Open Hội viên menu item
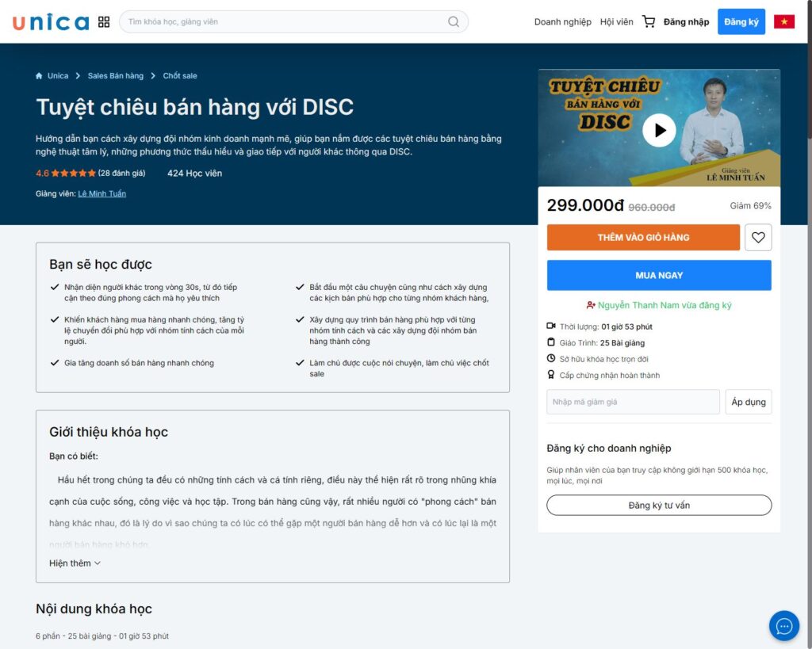Screen dimensions: 812x649 (616, 22)
